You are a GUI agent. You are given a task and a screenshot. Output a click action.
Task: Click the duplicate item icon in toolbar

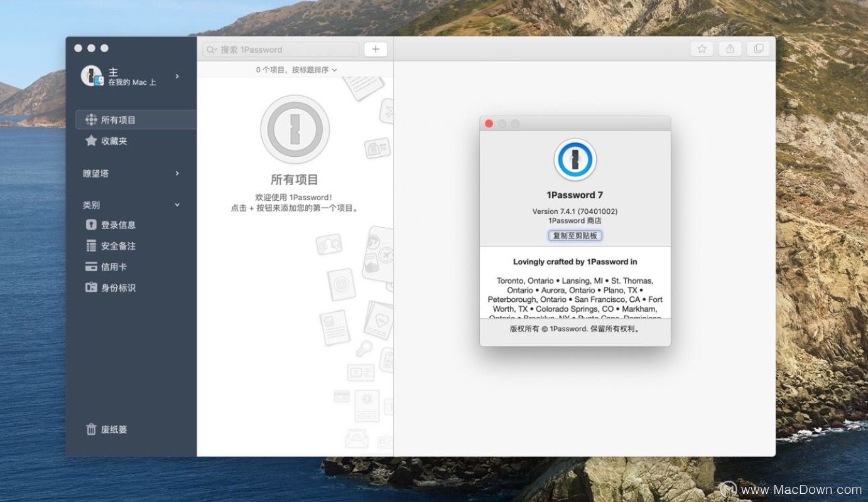757,48
